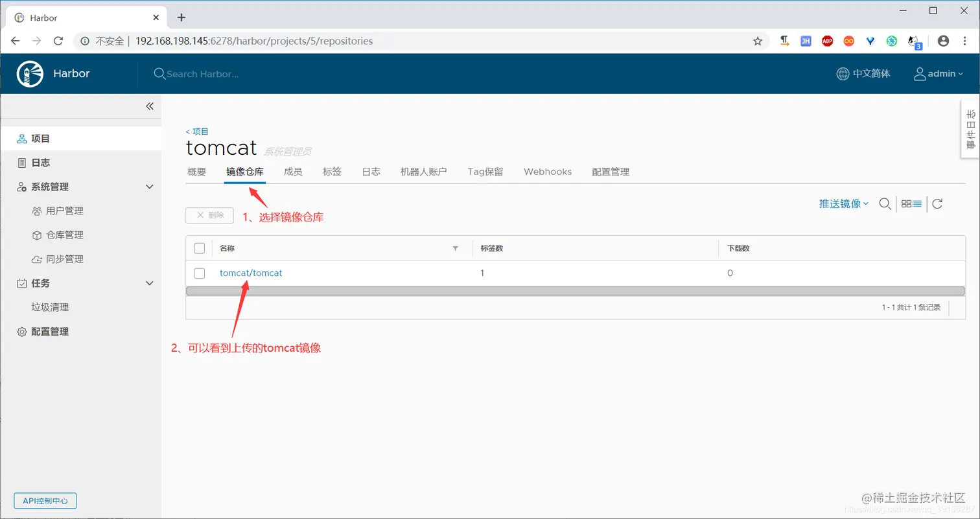Image resolution: width=980 pixels, height=519 pixels.
Task: Click the blue V extension icon
Action: (870, 41)
